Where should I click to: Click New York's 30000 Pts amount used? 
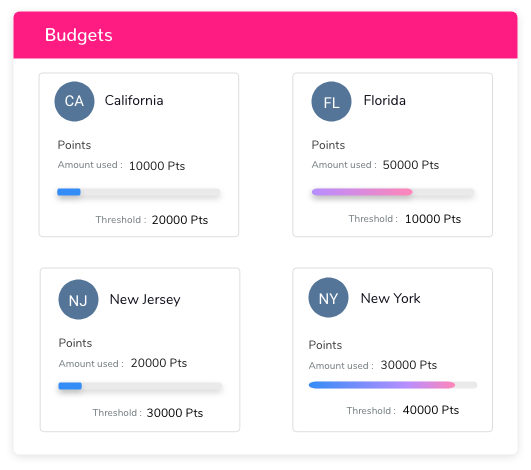coord(409,365)
